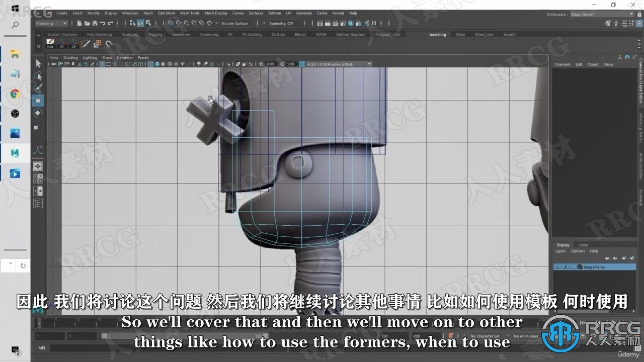Open the Chrome browser from taskbar
This screenshot has height=362, width=644.
point(15,94)
